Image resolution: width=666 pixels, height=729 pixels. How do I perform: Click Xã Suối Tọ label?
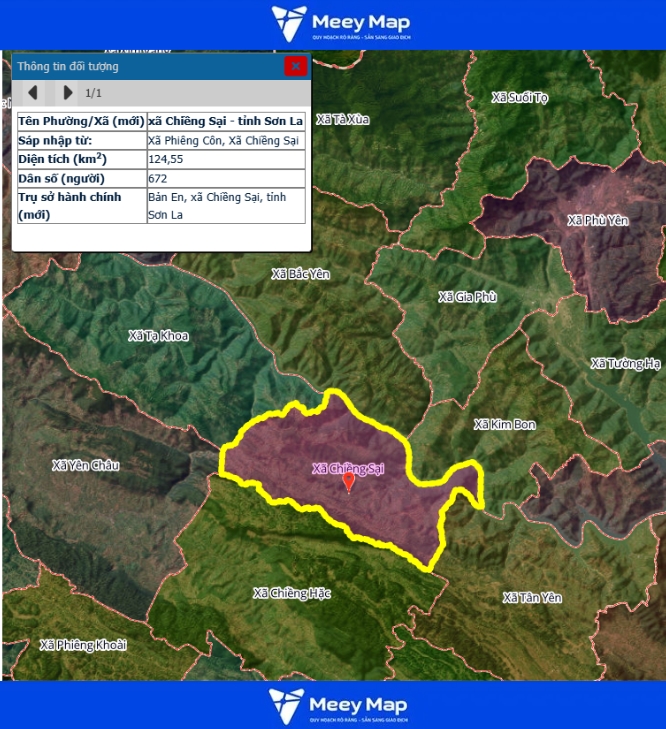point(520,98)
